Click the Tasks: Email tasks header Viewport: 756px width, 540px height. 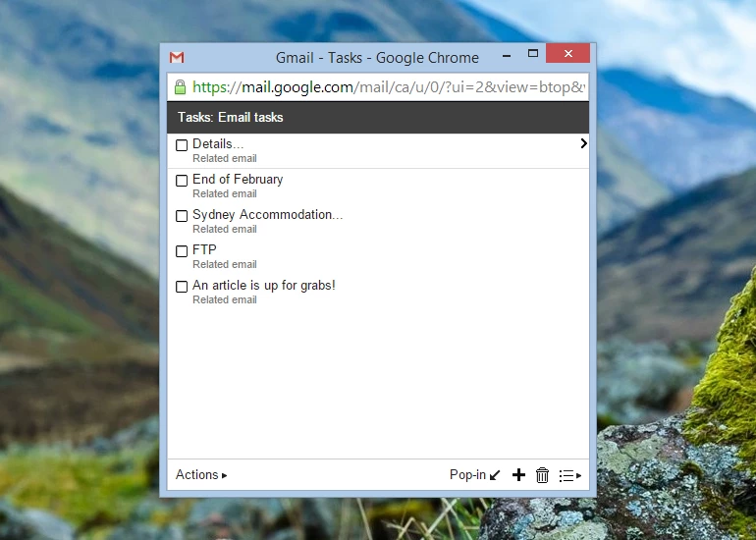tap(378, 117)
